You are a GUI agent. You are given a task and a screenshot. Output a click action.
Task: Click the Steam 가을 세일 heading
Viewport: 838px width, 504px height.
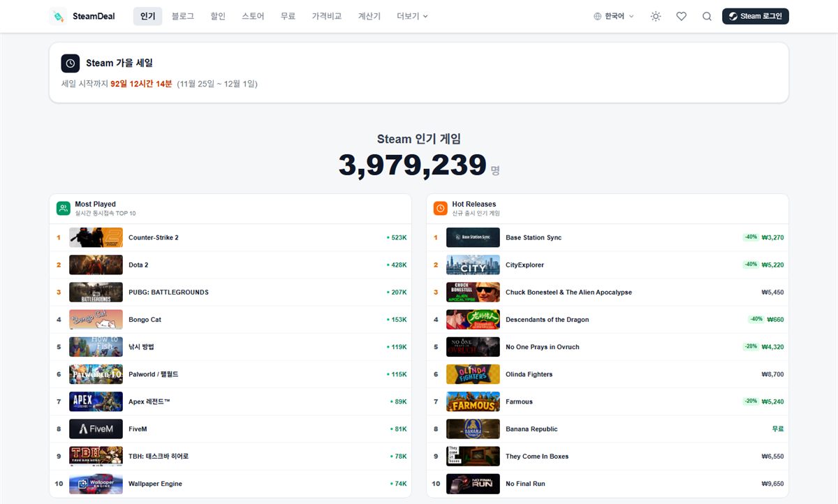pos(119,64)
